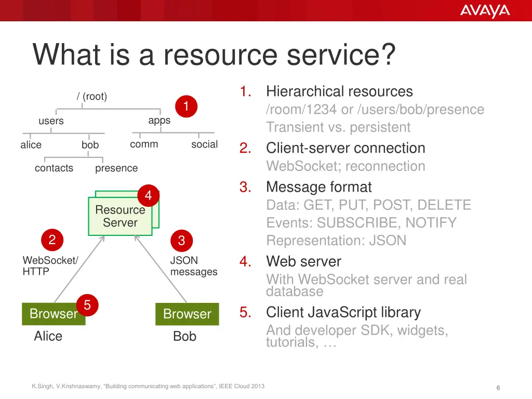Image resolution: width=532 pixels, height=399 pixels.
Task: Click the 'alice' leaf node
Action: (x=31, y=145)
